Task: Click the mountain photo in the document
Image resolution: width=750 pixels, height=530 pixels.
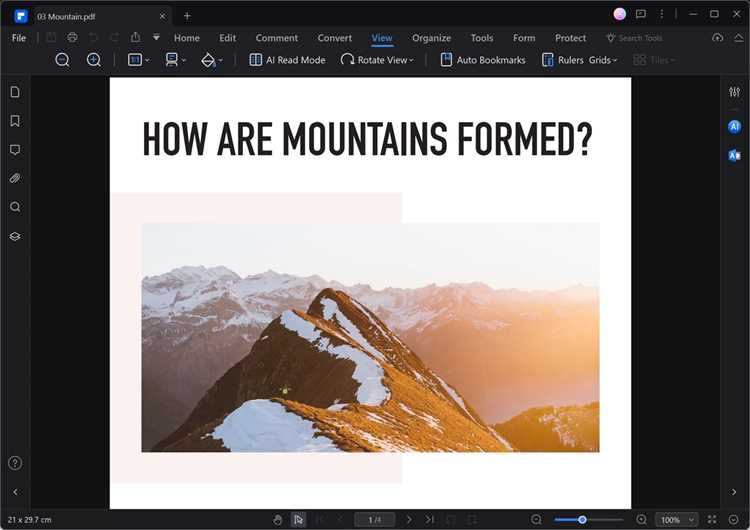Action: (370, 337)
